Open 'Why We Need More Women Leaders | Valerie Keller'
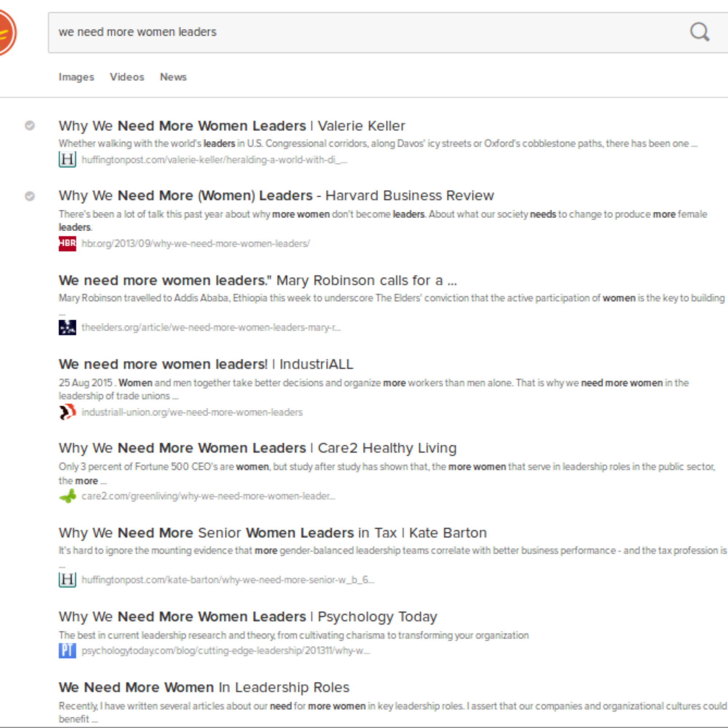The height and width of the screenshot is (728, 728). [x=232, y=126]
